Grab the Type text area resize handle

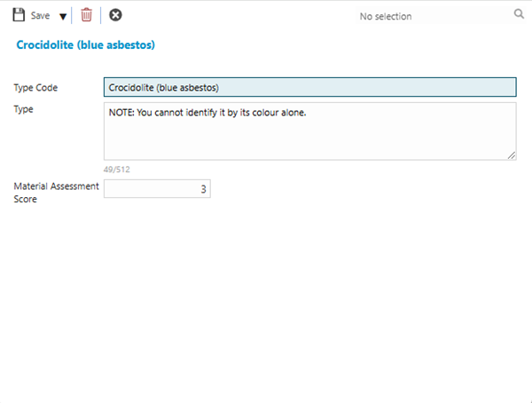[x=512, y=155]
